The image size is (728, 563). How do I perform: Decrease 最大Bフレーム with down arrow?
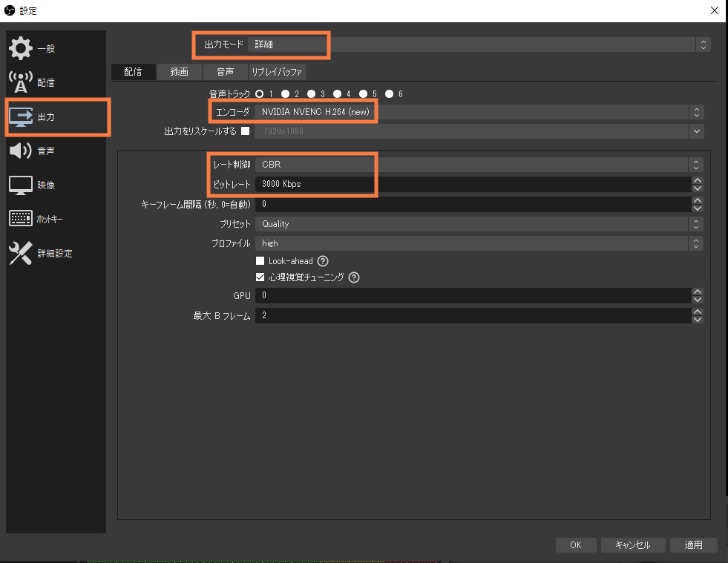click(x=697, y=319)
